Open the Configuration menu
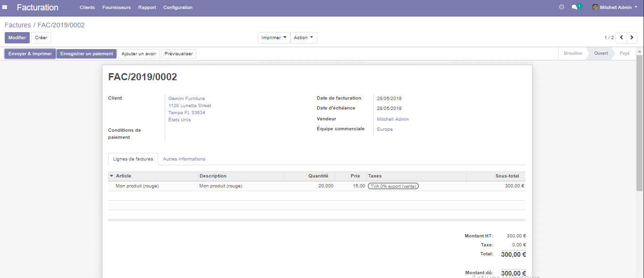The width and height of the screenshot is (644, 278). pos(178,8)
